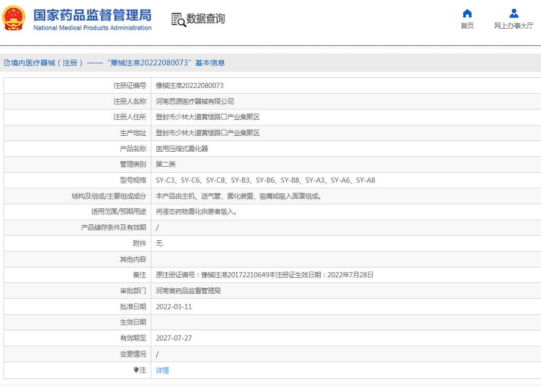Go to home via house icon
Screen dimensions: 541x392
coord(467,13)
